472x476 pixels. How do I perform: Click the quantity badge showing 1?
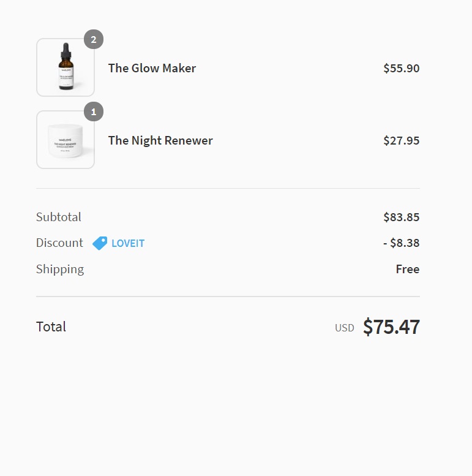point(94,112)
